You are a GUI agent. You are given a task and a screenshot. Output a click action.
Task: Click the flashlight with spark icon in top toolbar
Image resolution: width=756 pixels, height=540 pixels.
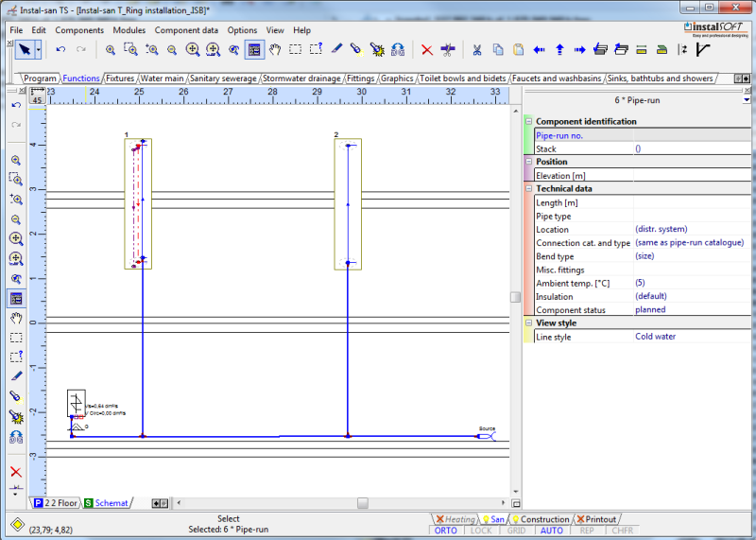point(377,50)
